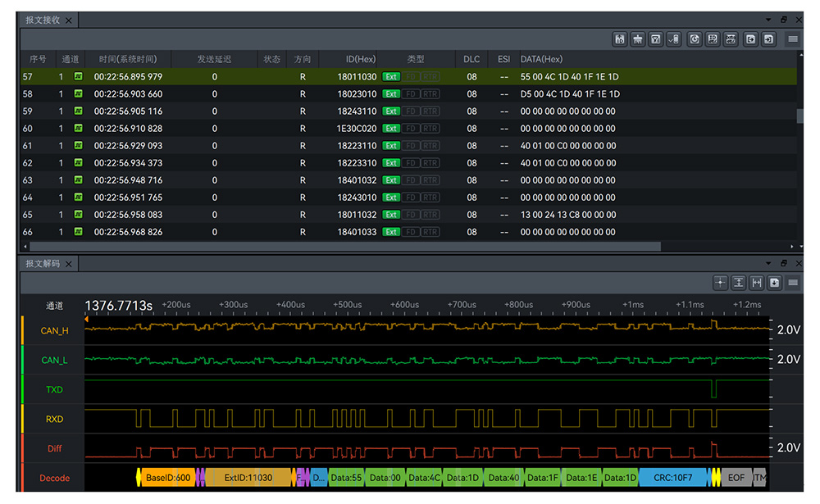Screen dimensions: 820x504
Task: Click the export file icon with outward arrow
Action: 750,39
